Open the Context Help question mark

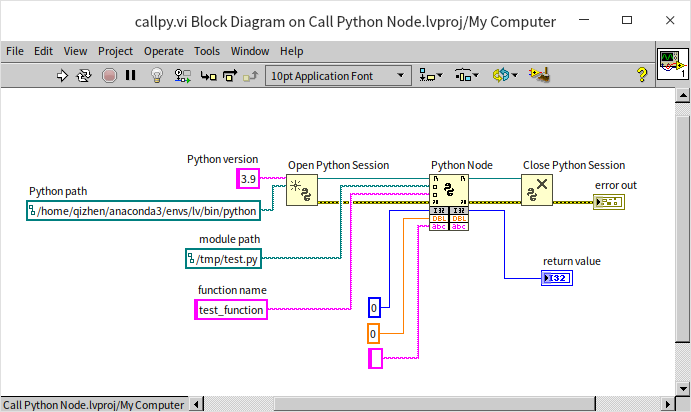[x=642, y=75]
